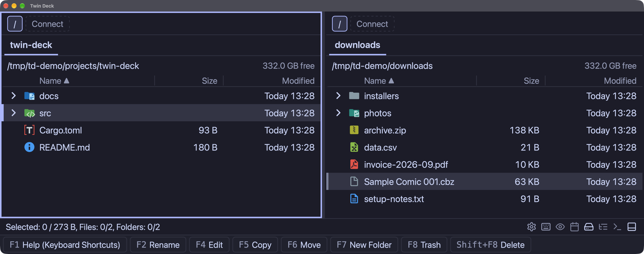Screen dimensions: 644x254
Task: Select the twin-deck tab
Action: (31, 45)
